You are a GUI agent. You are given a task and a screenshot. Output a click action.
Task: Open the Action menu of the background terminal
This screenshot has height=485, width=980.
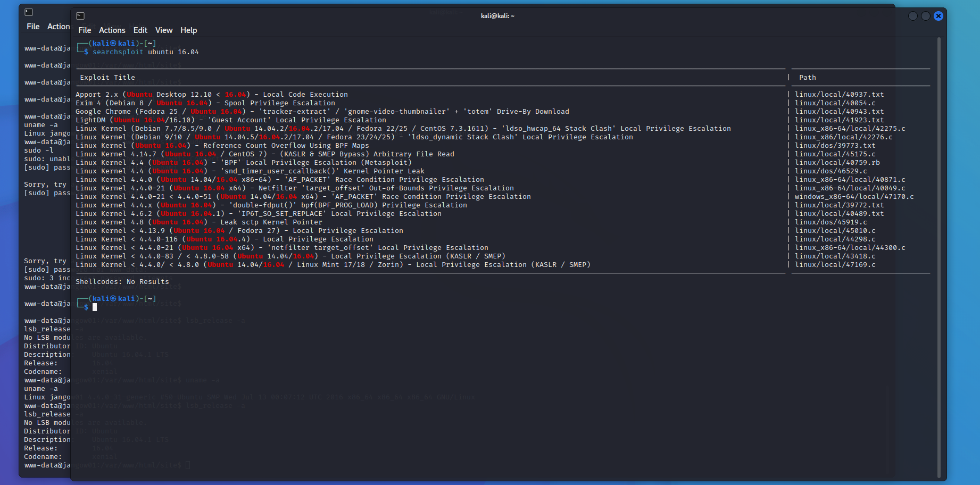pos(59,27)
